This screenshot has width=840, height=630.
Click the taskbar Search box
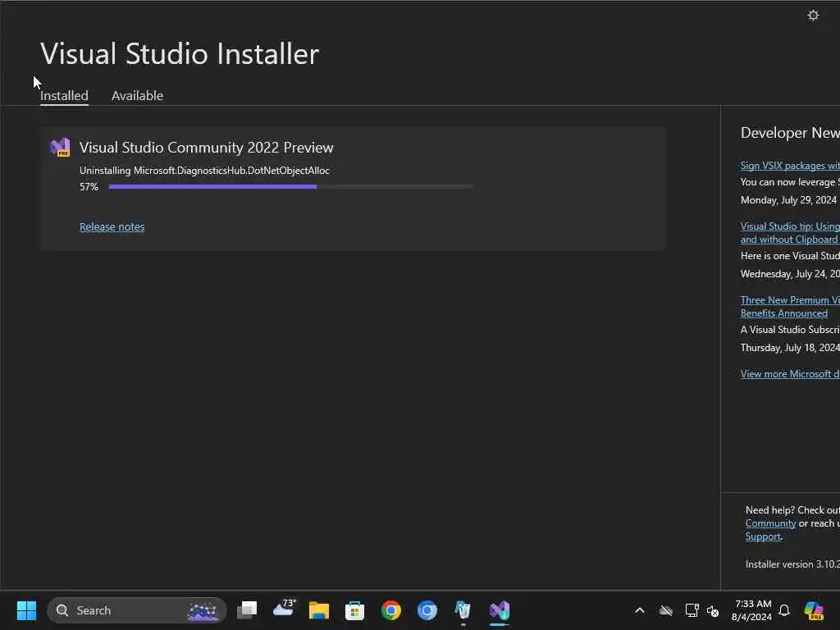137,610
